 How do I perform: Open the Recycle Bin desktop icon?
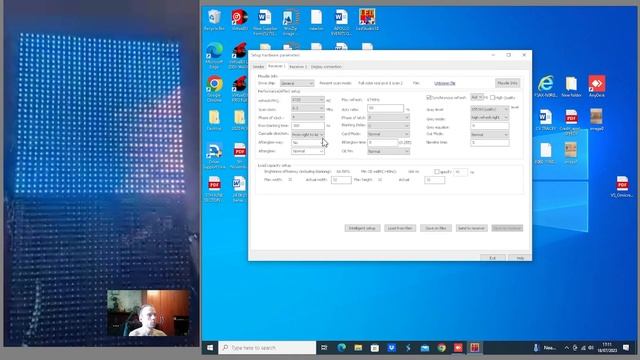(214, 20)
